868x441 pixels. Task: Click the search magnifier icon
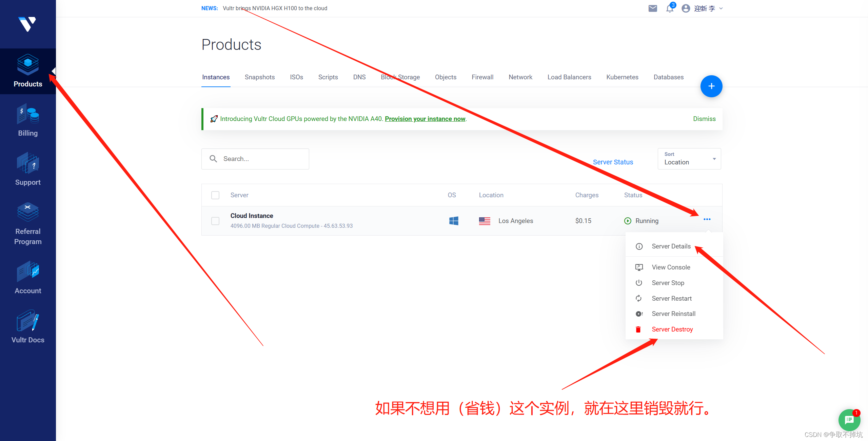[x=213, y=159]
